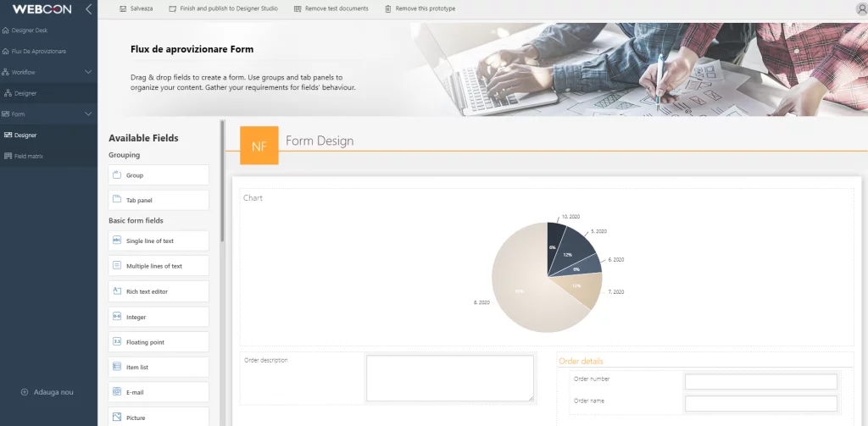The image size is (868, 426).
Task: Click Adauga nou button
Action: click(x=47, y=392)
